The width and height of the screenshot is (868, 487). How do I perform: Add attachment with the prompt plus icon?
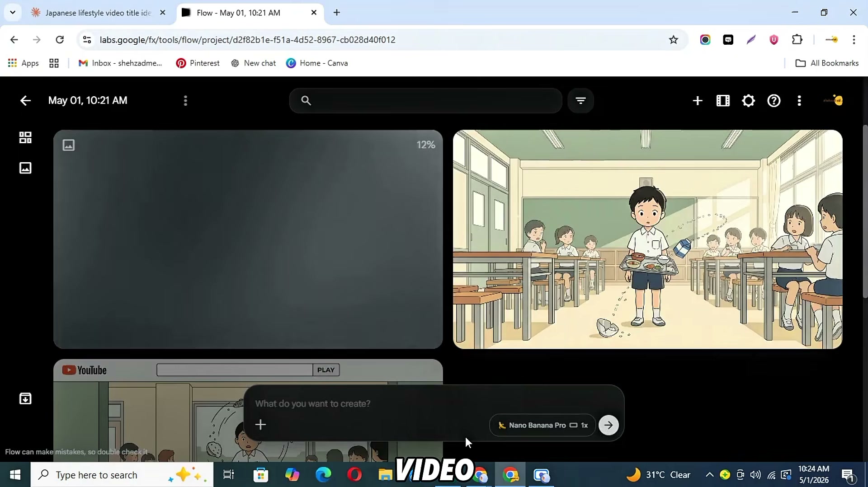coord(260,425)
